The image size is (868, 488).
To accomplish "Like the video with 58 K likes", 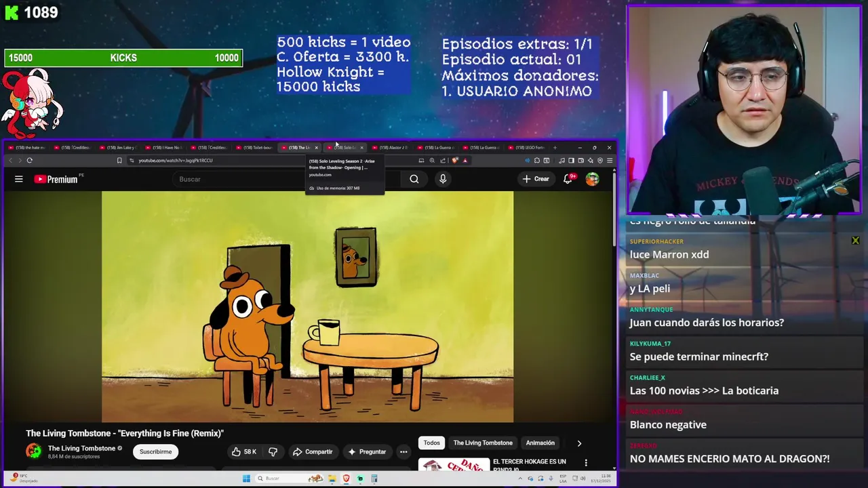I will [243, 451].
